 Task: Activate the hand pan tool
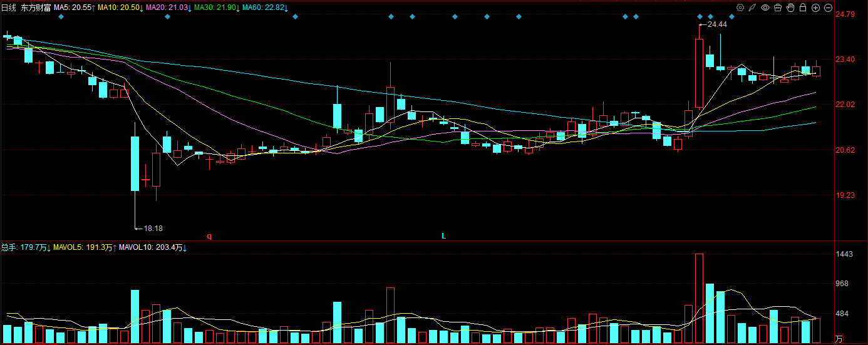click(x=790, y=8)
